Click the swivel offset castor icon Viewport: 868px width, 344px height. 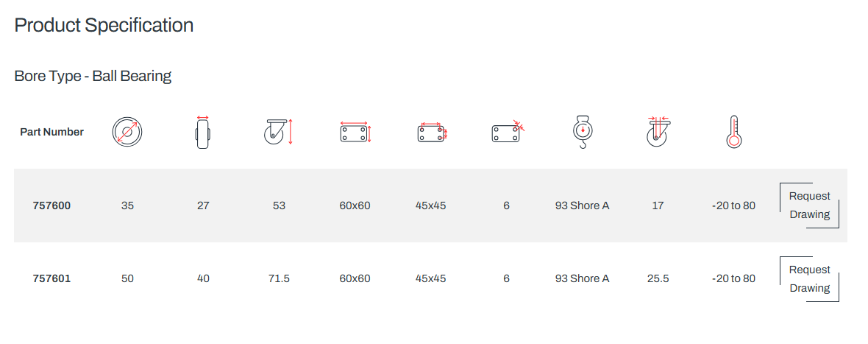point(658,132)
